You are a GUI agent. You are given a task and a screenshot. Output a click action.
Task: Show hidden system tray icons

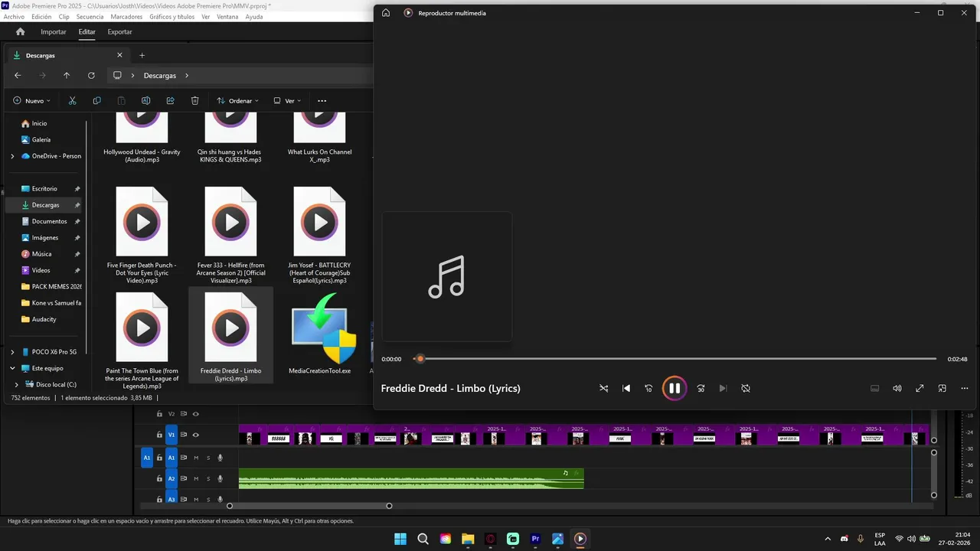(827, 539)
